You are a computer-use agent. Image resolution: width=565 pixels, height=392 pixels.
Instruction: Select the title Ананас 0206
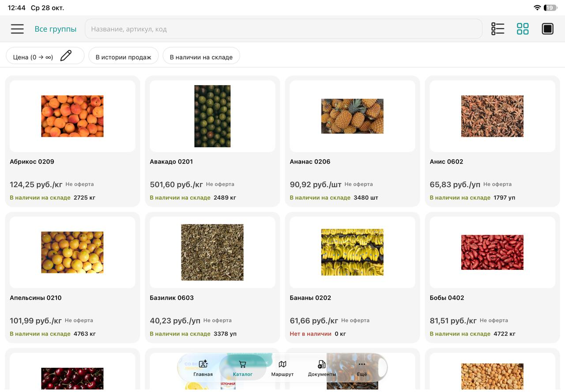pyautogui.click(x=310, y=161)
